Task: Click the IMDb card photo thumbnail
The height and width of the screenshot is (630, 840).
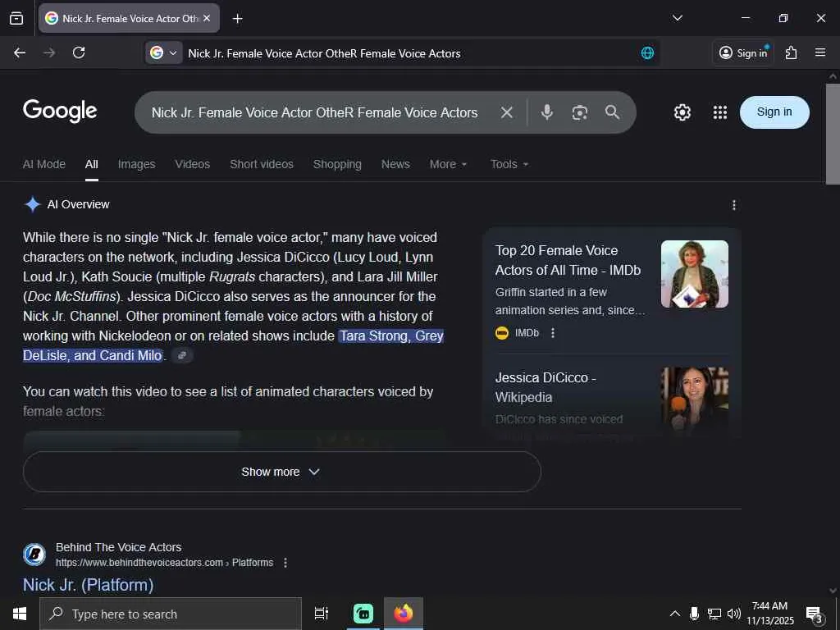Action: tap(694, 274)
